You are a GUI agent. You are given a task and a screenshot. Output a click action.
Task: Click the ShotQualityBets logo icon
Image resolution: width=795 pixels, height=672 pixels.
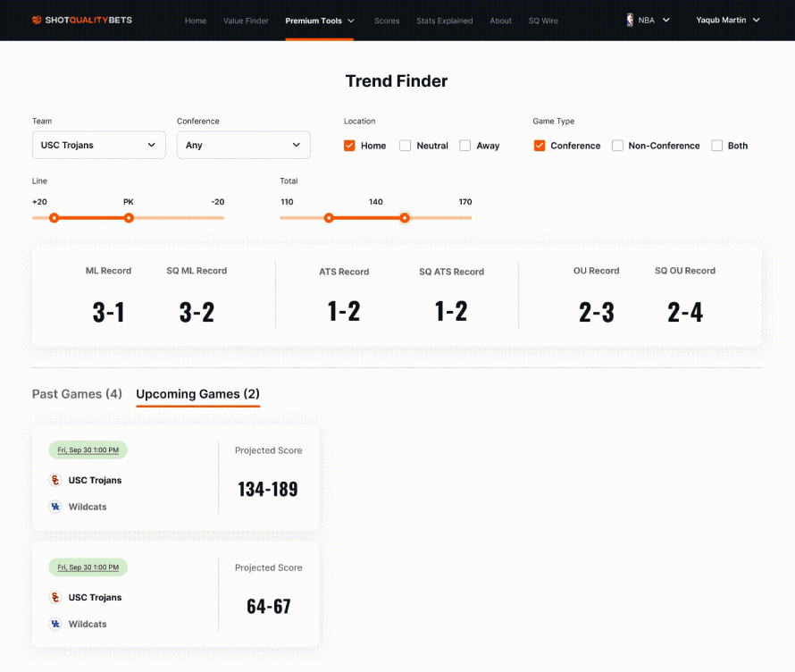coord(37,20)
